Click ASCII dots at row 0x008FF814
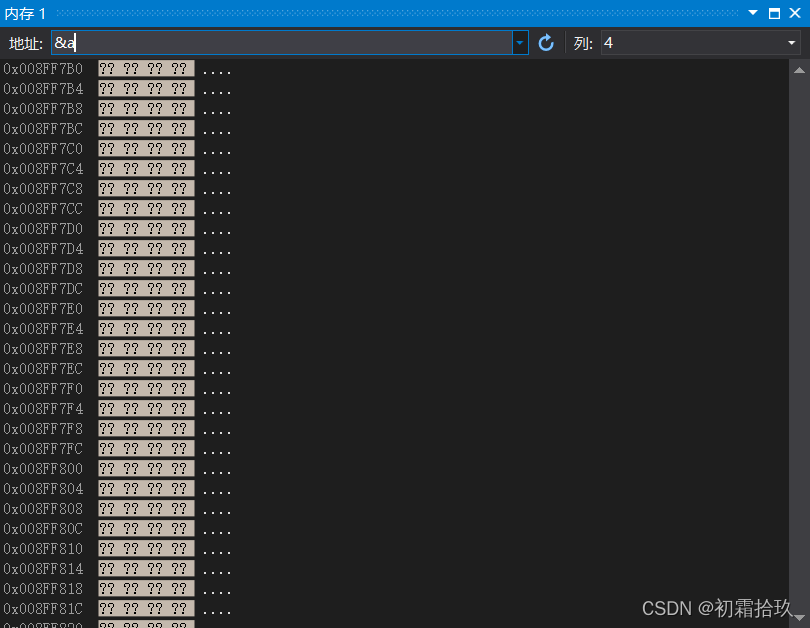Image resolution: width=810 pixels, height=628 pixels. [x=217, y=573]
